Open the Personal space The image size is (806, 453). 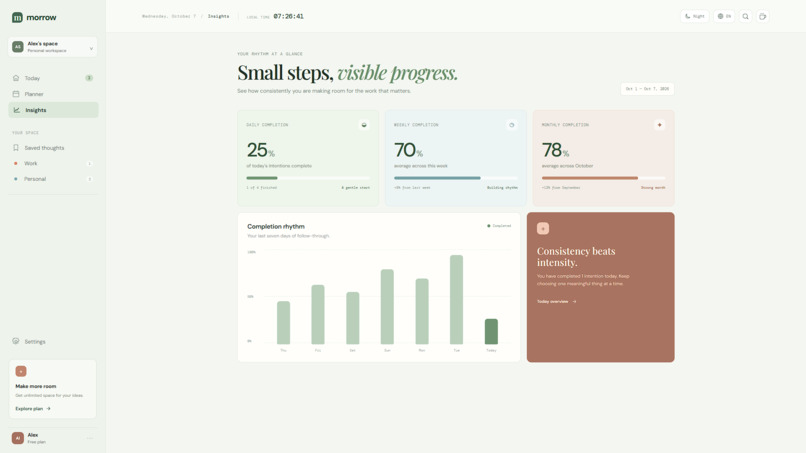pyautogui.click(x=53, y=179)
